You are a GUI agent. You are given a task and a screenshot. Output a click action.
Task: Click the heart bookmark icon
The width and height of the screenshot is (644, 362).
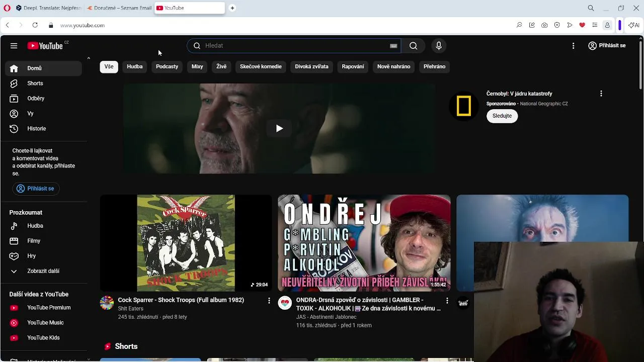coord(582,25)
